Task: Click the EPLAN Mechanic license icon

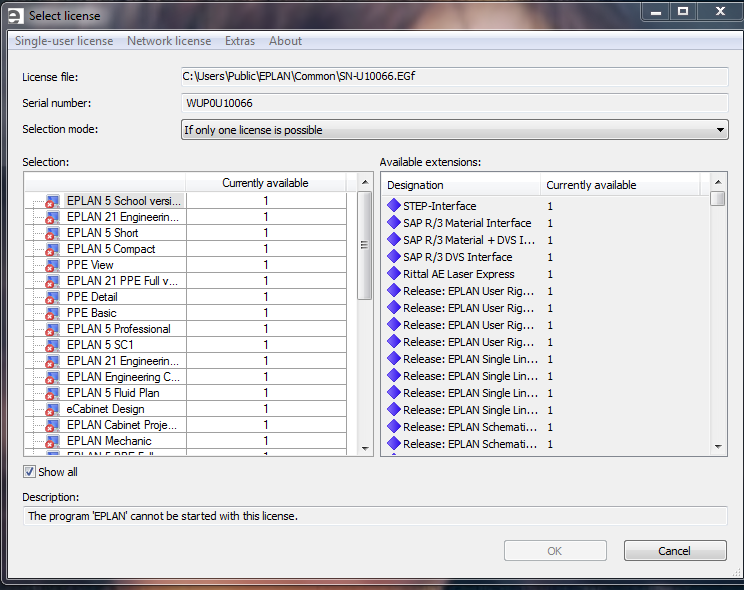Action: click(x=52, y=441)
